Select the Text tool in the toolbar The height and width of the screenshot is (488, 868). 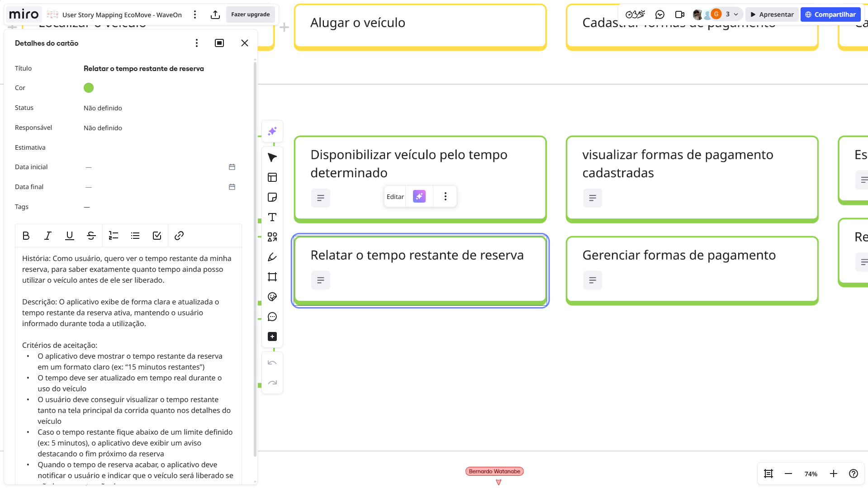tap(272, 217)
